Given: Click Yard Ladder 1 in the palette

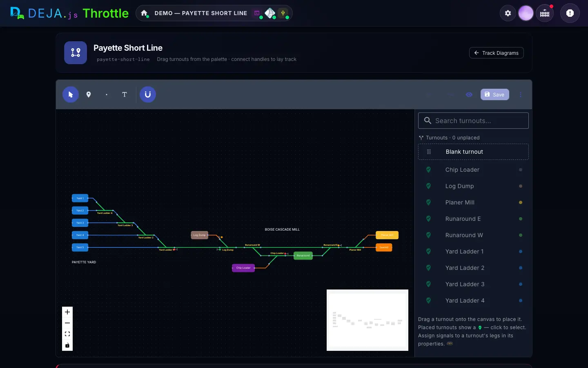Looking at the screenshot, I should point(473,251).
